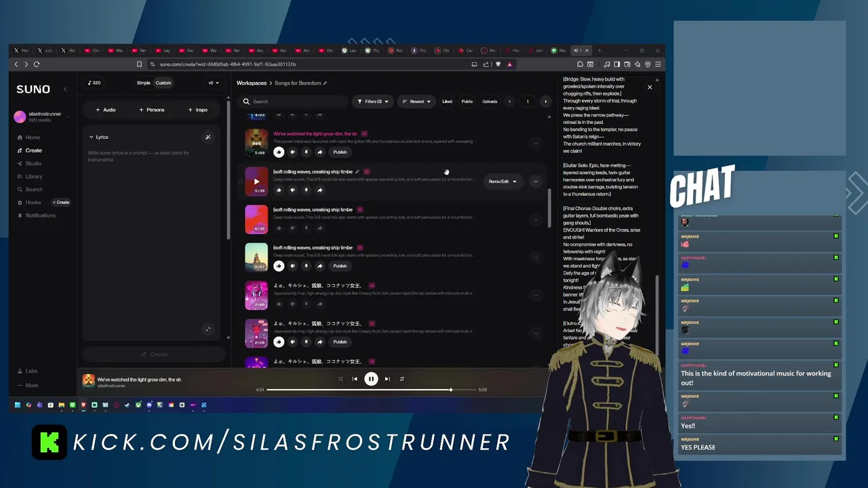Open the 6:32 'soft rolling waves' thumbnail
This screenshot has height=488, width=868.
[x=256, y=219]
